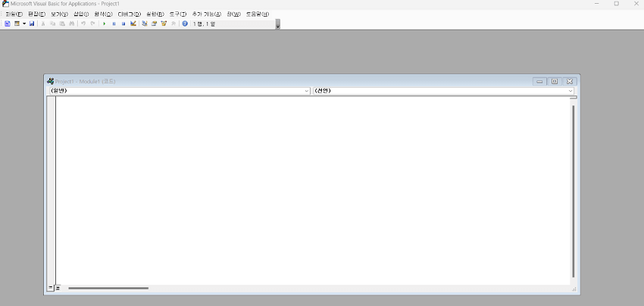Open the Project Explorer icon

pos(145,23)
